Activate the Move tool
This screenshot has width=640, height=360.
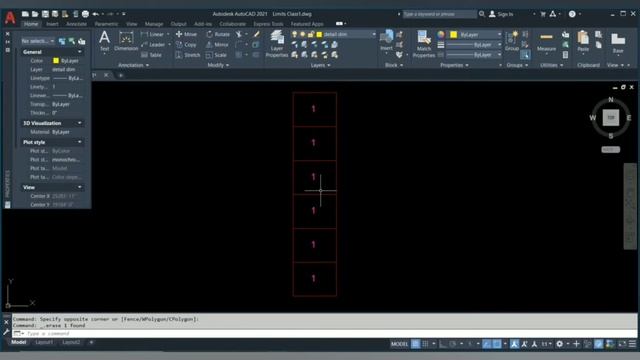tap(186, 34)
